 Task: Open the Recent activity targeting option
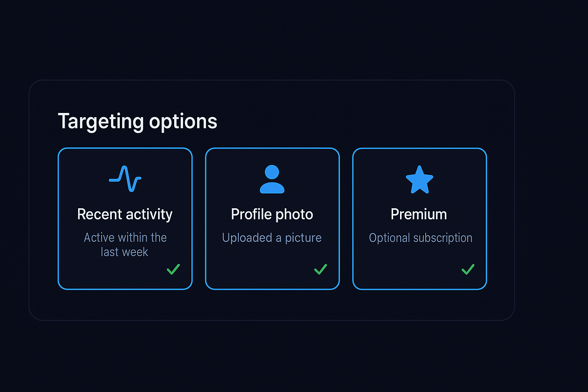click(x=125, y=218)
